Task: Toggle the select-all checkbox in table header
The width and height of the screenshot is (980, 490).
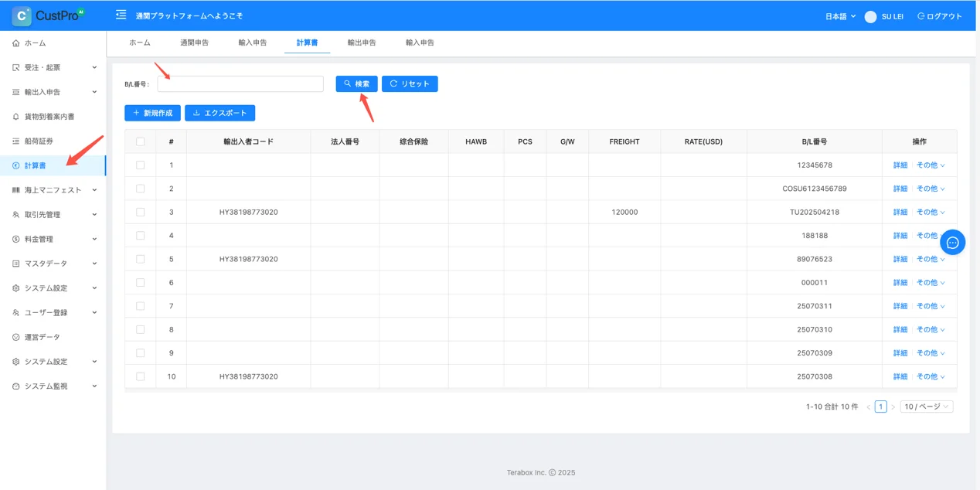Action: pyautogui.click(x=140, y=141)
